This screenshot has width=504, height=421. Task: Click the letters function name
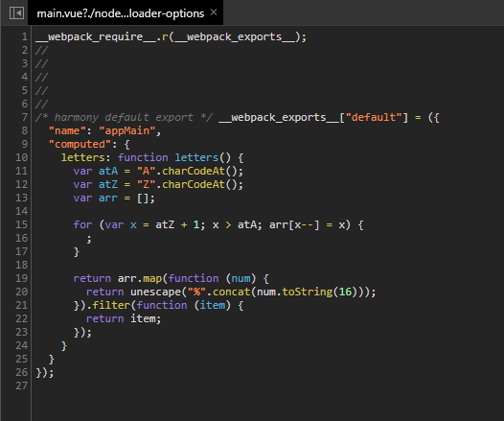[x=196, y=157]
